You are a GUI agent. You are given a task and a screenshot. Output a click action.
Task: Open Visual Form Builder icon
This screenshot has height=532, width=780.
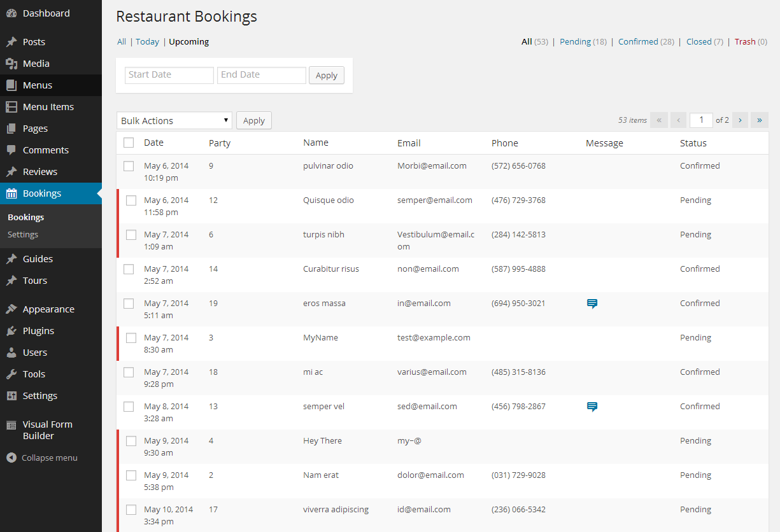(11, 425)
